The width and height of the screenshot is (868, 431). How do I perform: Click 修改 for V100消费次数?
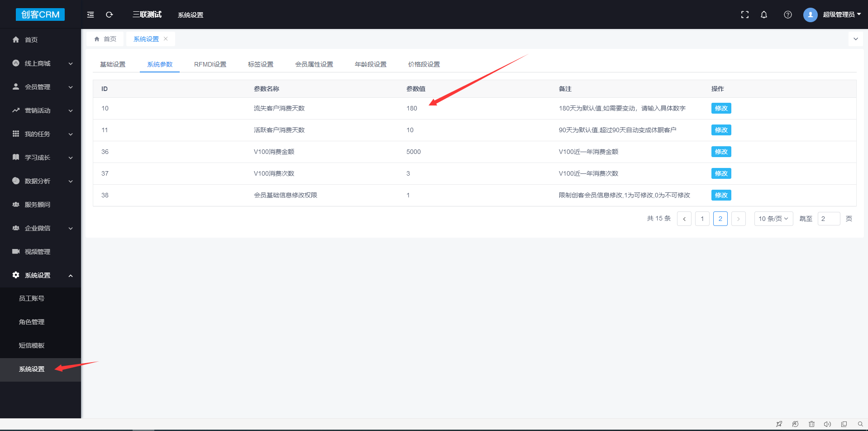click(x=721, y=173)
